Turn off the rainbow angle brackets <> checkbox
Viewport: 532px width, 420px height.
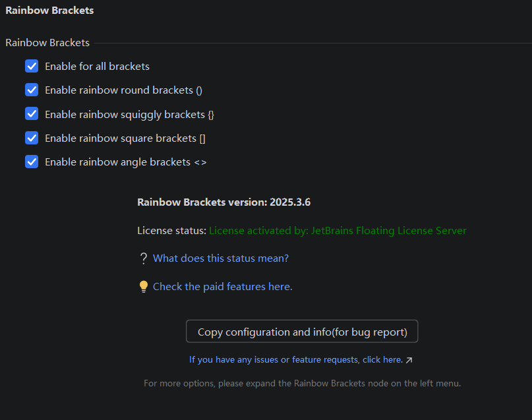tap(32, 162)
